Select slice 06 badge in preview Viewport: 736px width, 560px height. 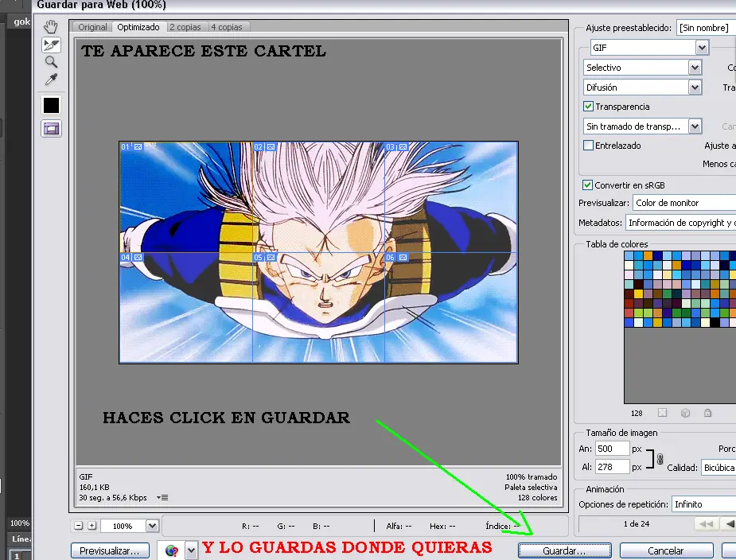(x=396, y=257)
